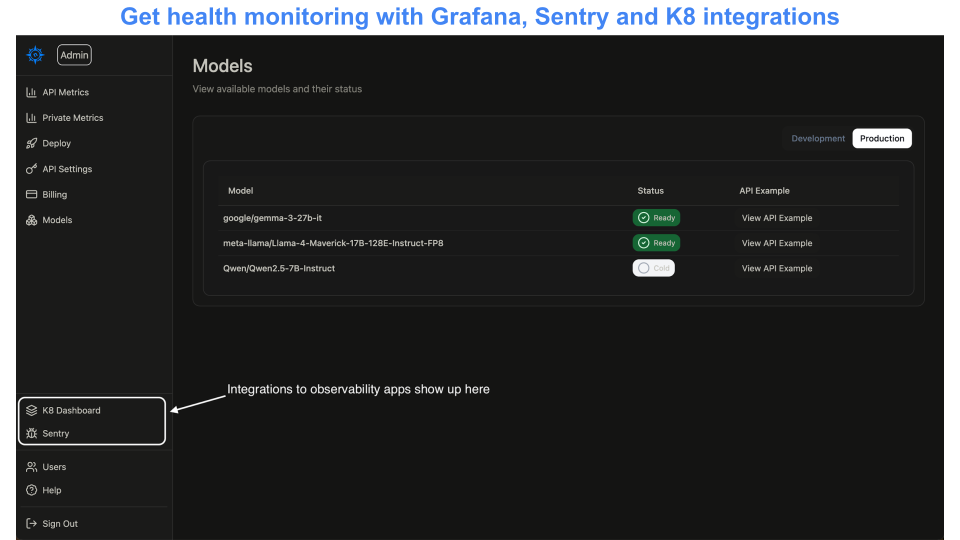Click the K8 Dashboard layers icon

(x=31, y=410)
